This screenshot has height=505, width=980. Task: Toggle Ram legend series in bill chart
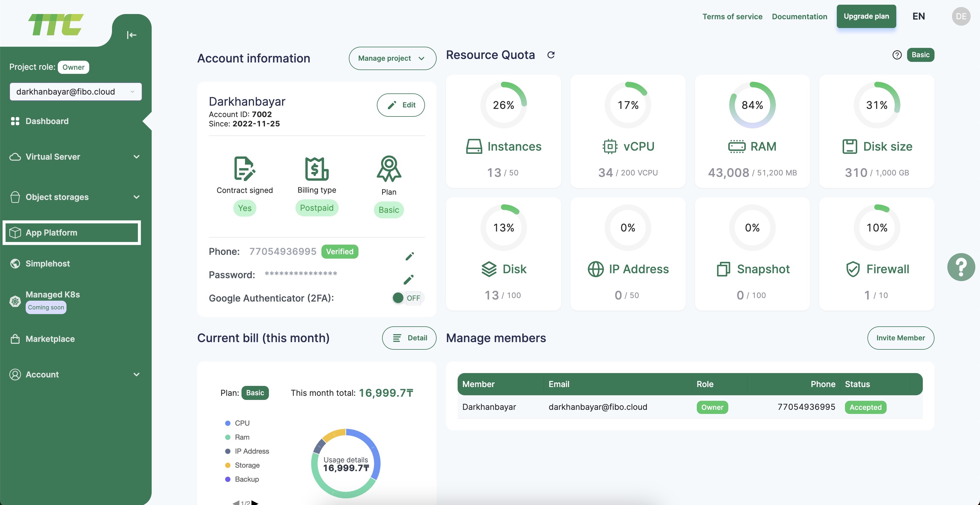237,437
